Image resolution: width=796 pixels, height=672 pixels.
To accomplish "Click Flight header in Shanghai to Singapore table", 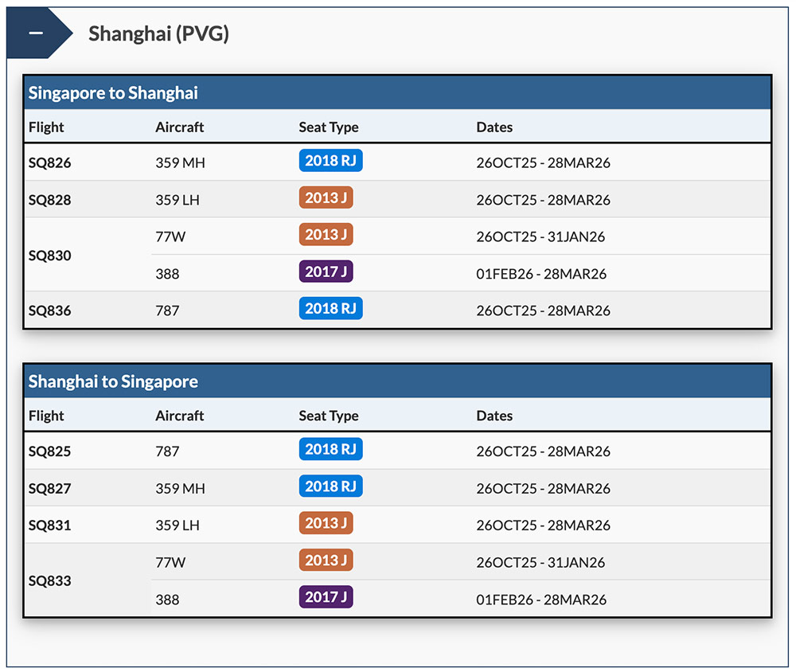I will [x=46, y=416].
